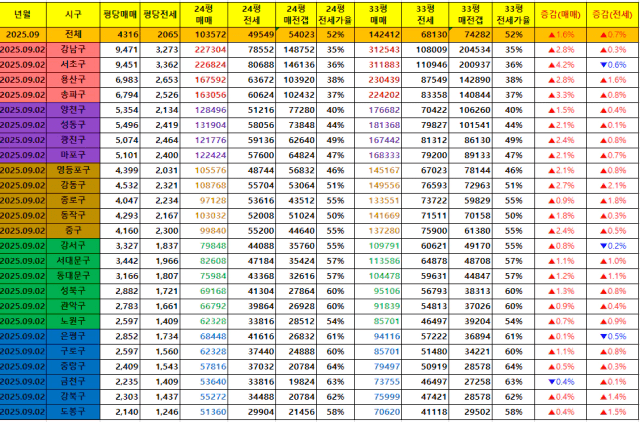Viewport: 640px width, 422px height.
Task: Select the 128496 value for 양천구
Action: [x=203, y=110]
